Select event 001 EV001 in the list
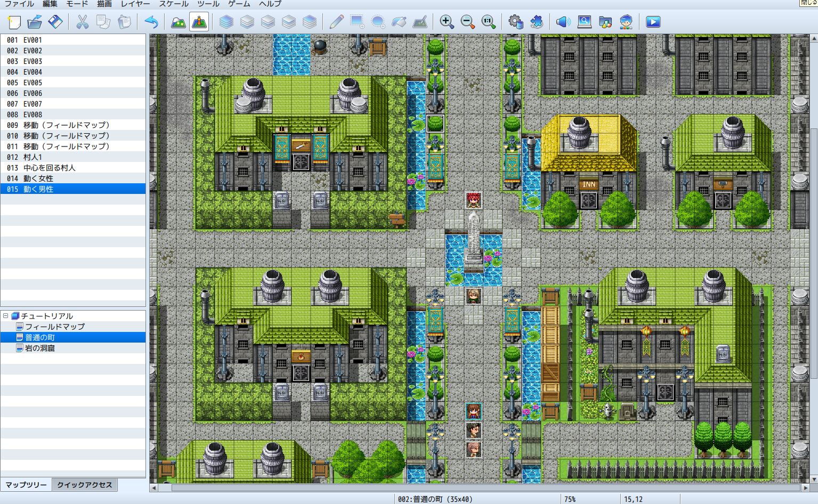Image resolution: width=818 pixels, height=504 pixels. (x=73, y=40)
